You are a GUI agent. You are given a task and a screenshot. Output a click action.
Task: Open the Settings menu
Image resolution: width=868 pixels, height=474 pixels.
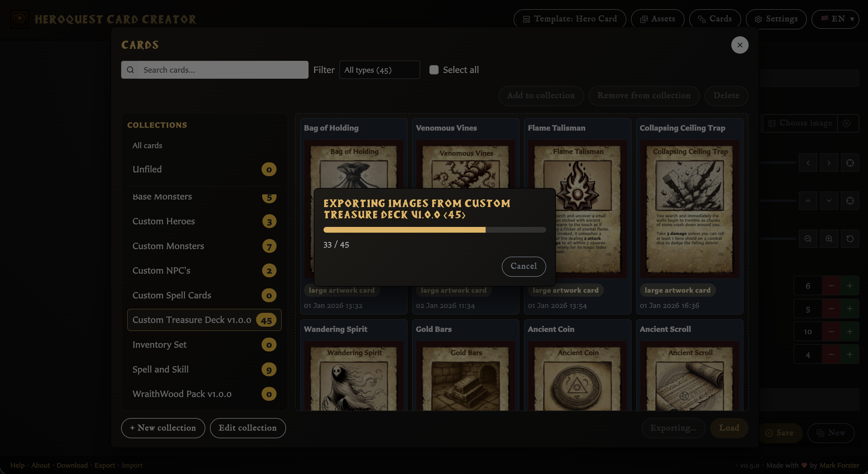click(x=776, y=19)
